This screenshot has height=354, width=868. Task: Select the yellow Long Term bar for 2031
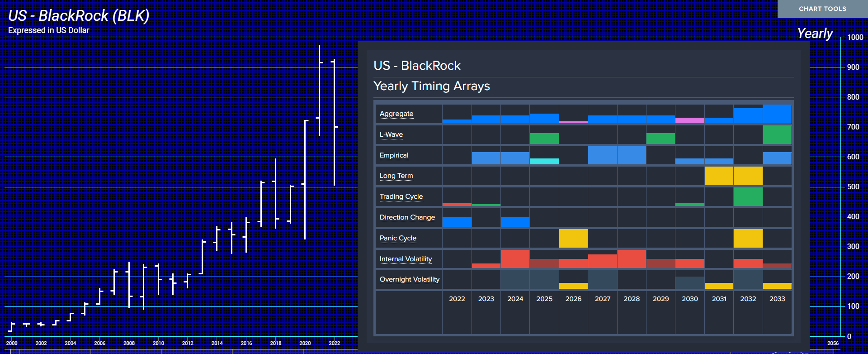(x=719, y=176)
